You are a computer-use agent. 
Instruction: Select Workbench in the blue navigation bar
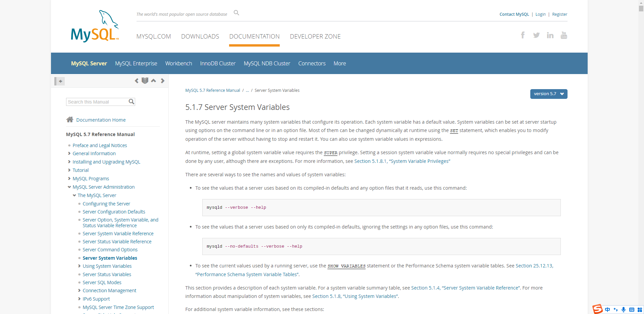178,63
